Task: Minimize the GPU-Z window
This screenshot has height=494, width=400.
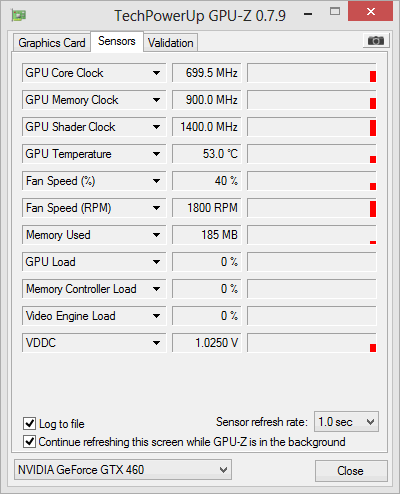Action: pyautogui.click(x=308, y=14)
